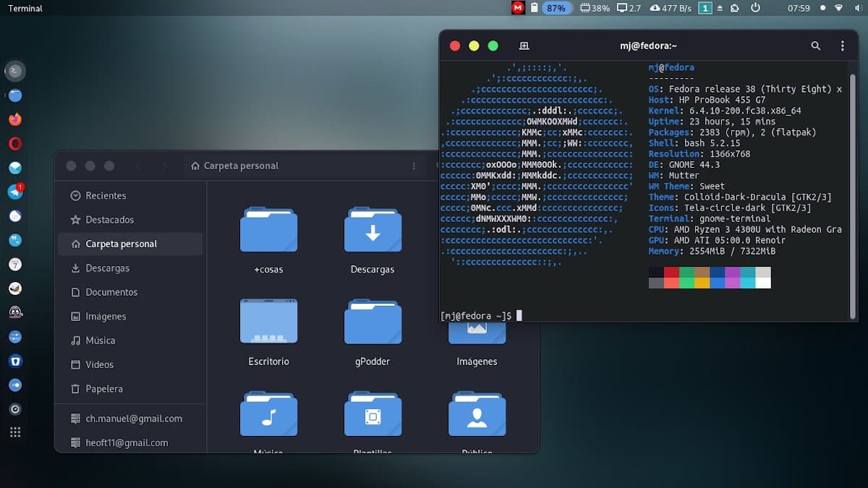The width and height of the screenshot is (868, 488).
Task: Open the terminal kebab menu
Action: coord(842,46)
